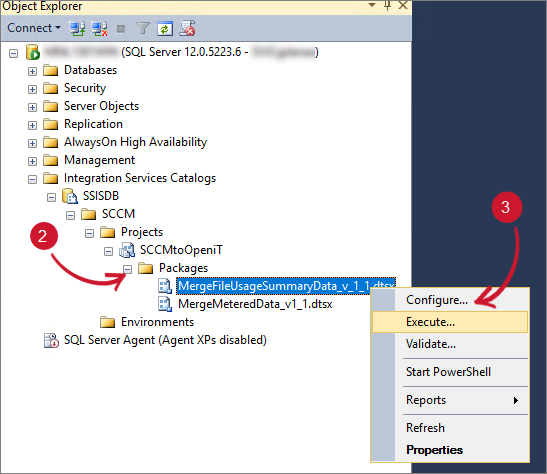
Task: Select the Security tree item
Action: (85, 88)
